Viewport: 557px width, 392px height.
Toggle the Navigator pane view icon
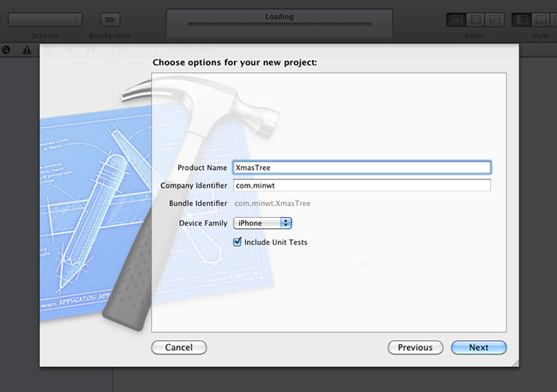(x=522, y=20)
